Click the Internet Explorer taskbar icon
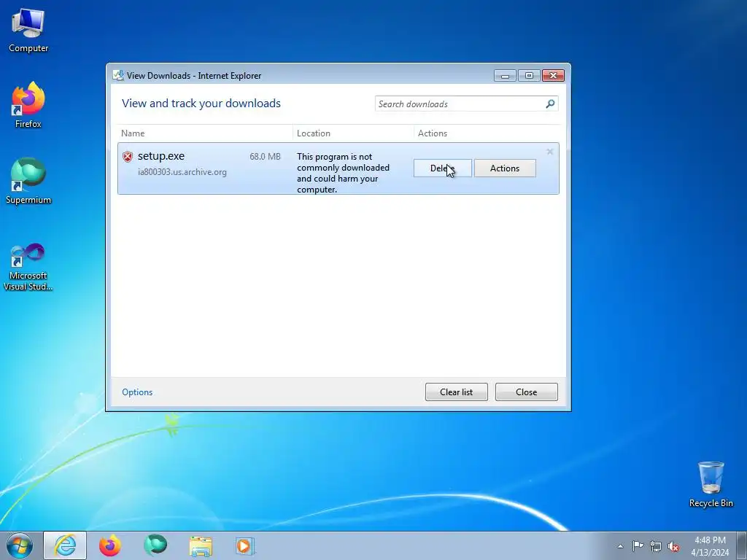The height and width of the screenshot is (560, 747). click(65, 545)
